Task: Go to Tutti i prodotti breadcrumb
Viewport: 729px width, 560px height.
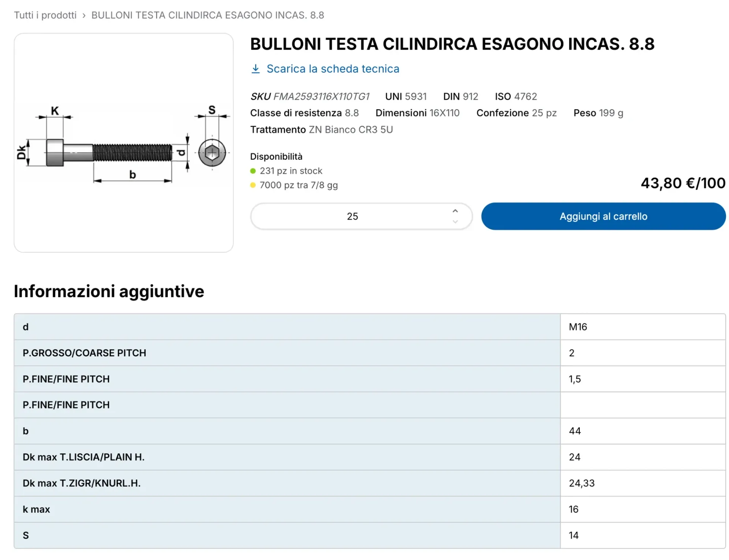Action: click(x=45, y=15)
